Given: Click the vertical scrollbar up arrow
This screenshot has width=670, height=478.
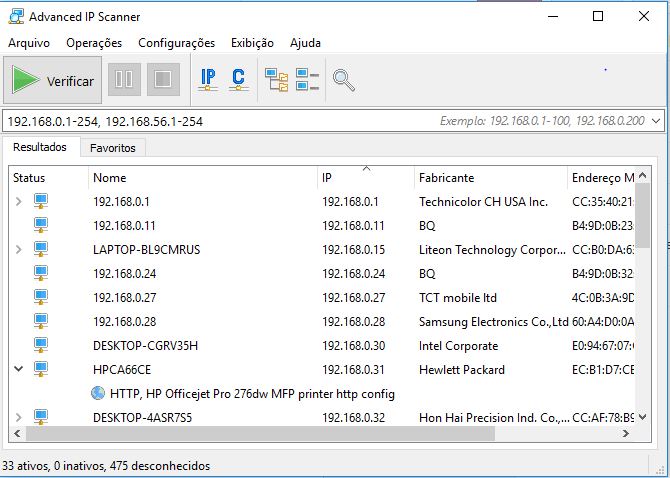Looking at the screenshot, I should (643, 175).
